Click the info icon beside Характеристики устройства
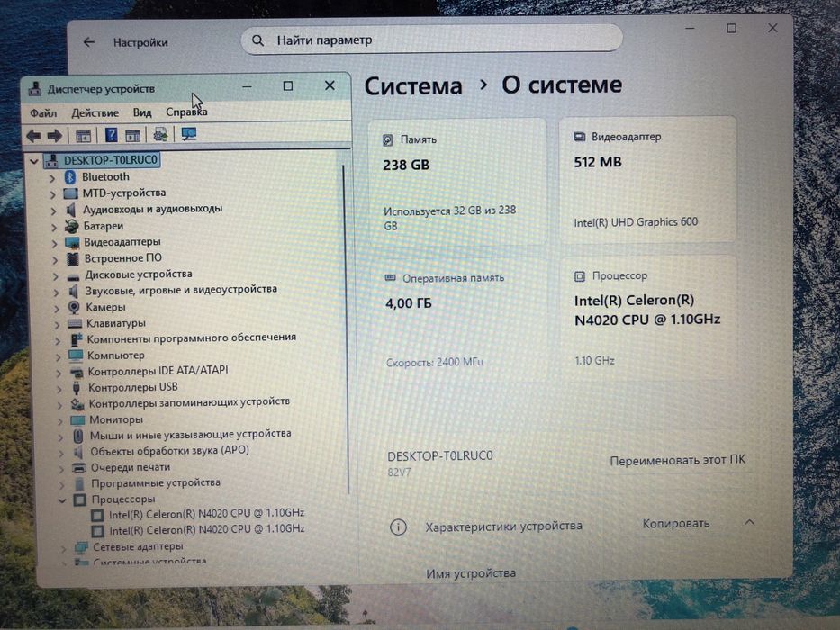 pyautogui.click(x=398, y=527)
